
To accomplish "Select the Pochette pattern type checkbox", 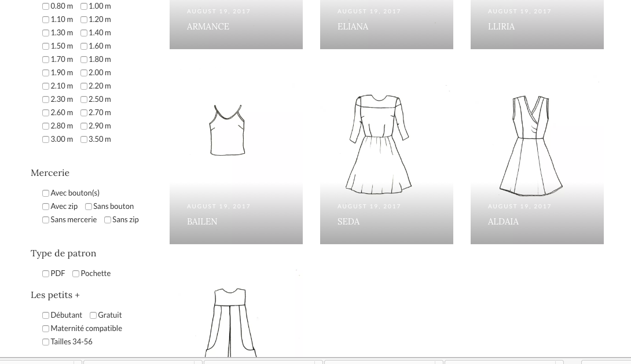I will 76,274.
